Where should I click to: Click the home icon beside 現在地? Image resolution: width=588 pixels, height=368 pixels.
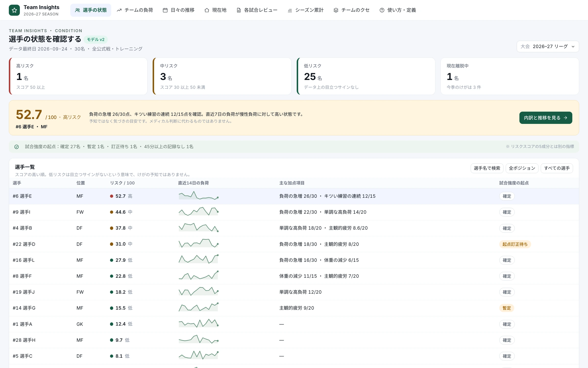(x=207, y=10)
